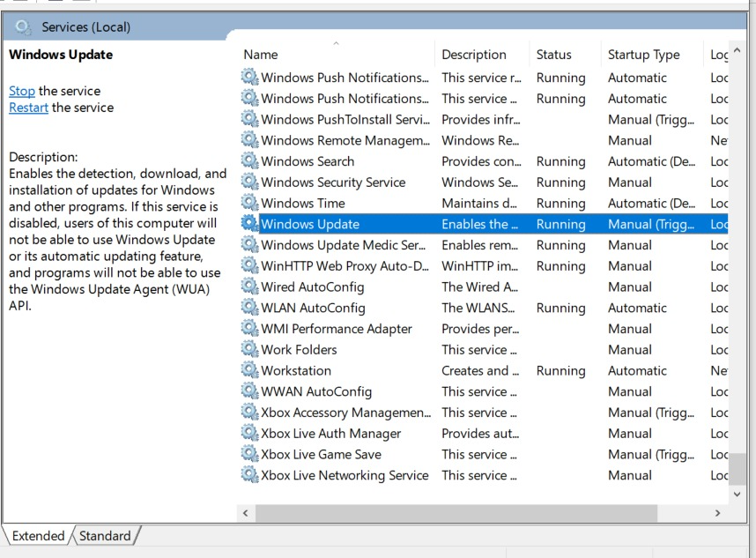Sort list by Status column header
The width and height of the screenshot is (756, 558).
click(x=553, y=55)
